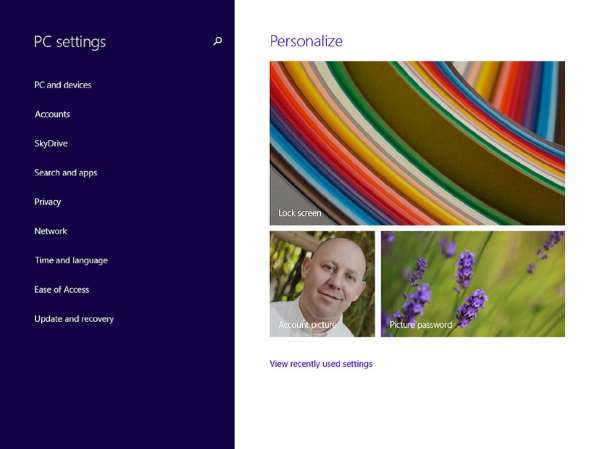The image size is (600, 449).
Task: Open the Picture password tile
Action: (x=473, y=284)
